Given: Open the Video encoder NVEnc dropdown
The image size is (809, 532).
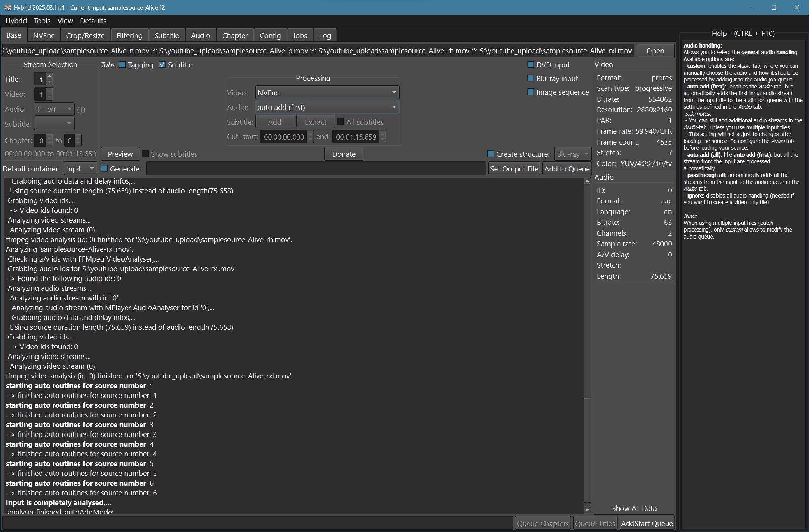Looking at the screenshot, I should click(327, 93).
